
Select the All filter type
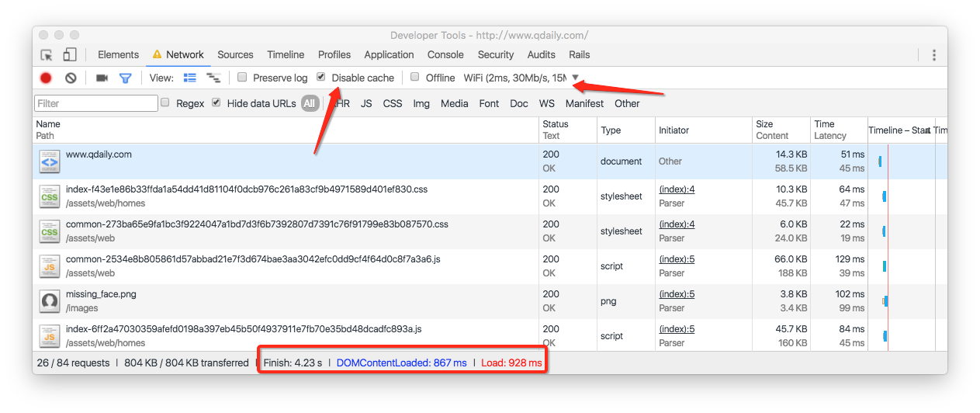pos(310,103)
